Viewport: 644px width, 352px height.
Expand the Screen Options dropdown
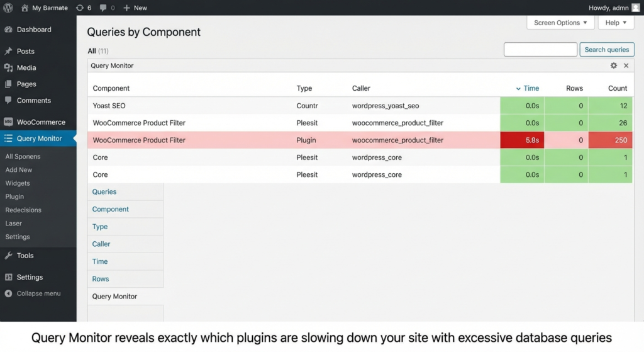click(x=560, y=23)
